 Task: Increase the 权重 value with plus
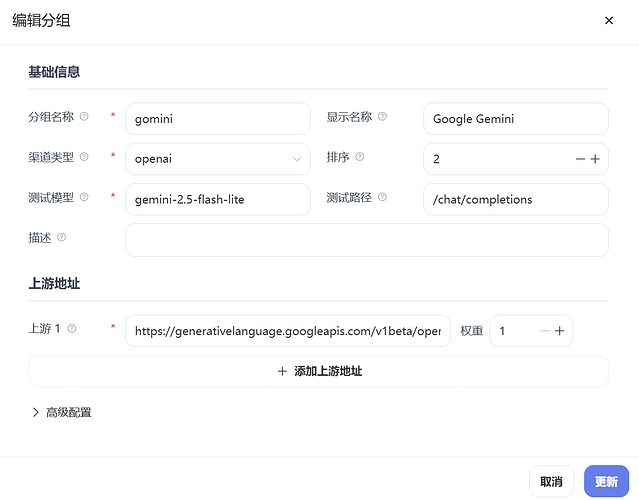pyautogui.click(x=560, y=331)
